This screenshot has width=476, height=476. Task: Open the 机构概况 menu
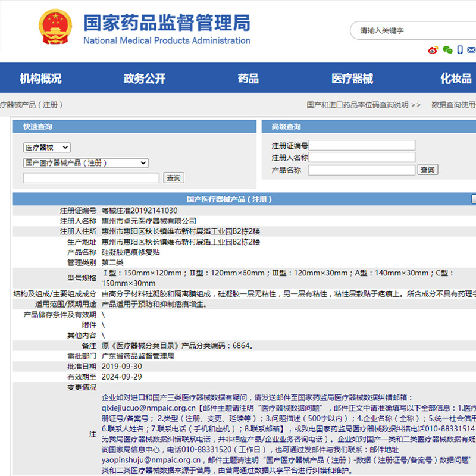40,79
